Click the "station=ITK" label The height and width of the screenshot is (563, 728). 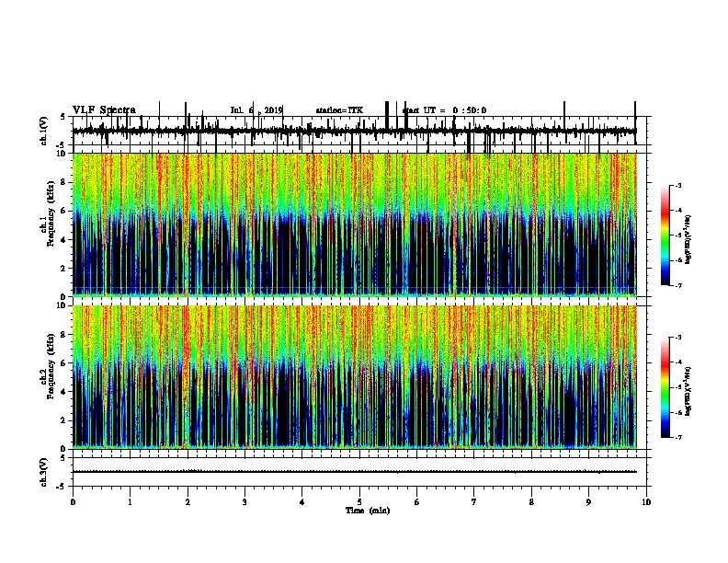coord(339,110)
